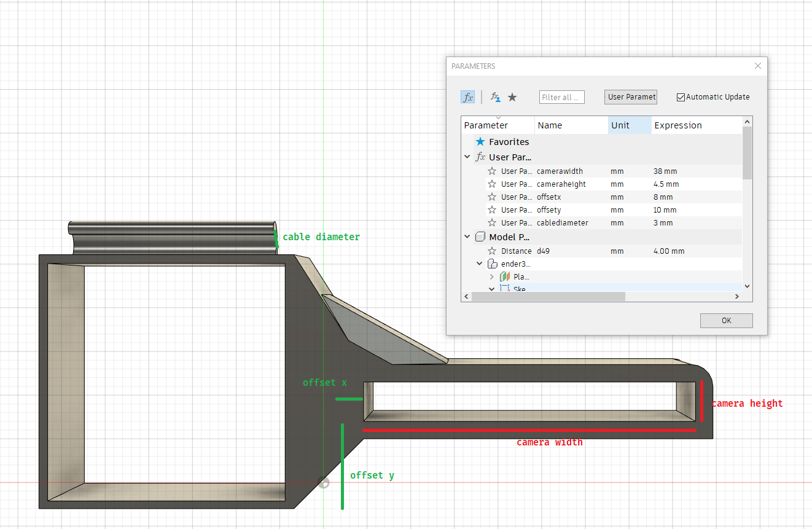Click the horizontal scrollbar in parameter list
812x529 pixels.
(548, 296)
